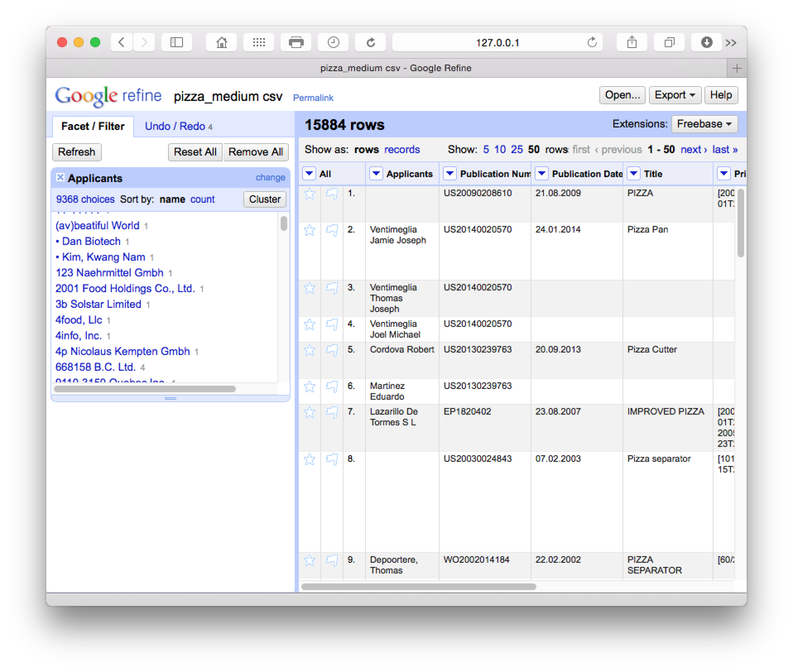This screenshot has width=793, height=672.
Task: Sort facet choices by count
Action: 202,199
